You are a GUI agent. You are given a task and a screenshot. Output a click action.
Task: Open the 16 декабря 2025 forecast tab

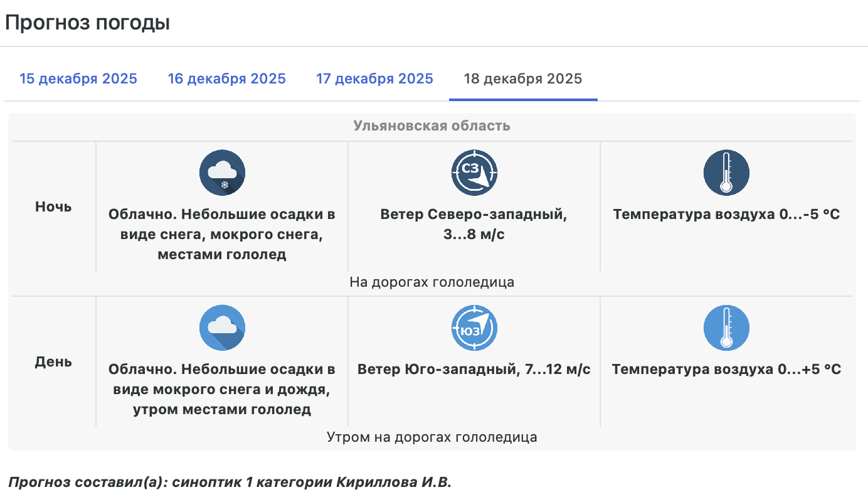click(x=226, y=79)
